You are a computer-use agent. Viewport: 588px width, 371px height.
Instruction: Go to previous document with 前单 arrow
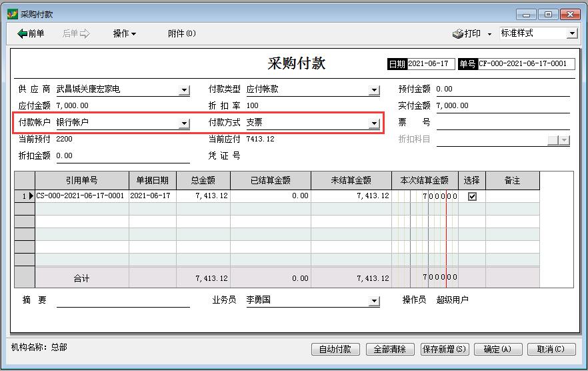pos(31,33)
